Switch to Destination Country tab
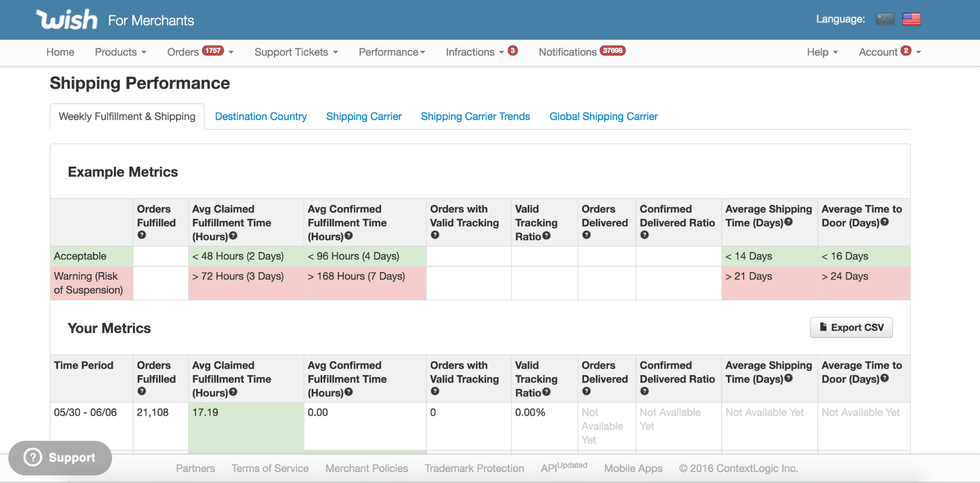The width and height of the screenshot is (980, 483). (x=261, y=117)
